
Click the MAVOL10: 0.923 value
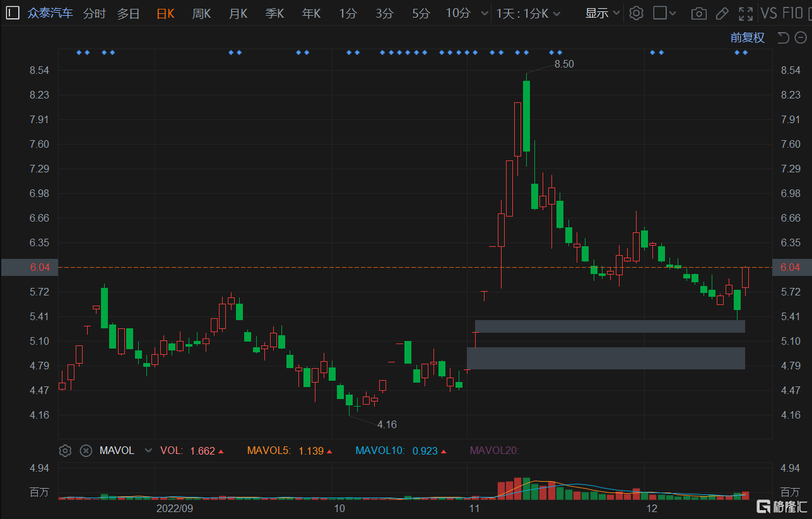point(401,451)
